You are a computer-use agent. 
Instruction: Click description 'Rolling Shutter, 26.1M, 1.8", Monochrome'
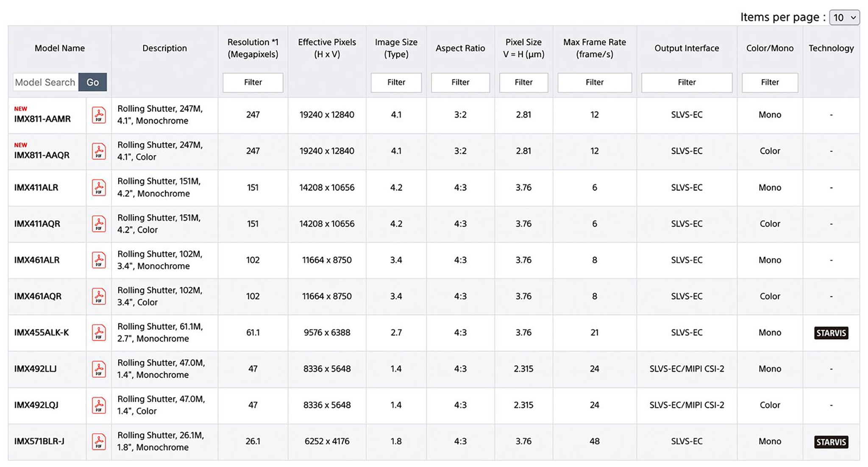pyautogui.click(x=161, y=442)
